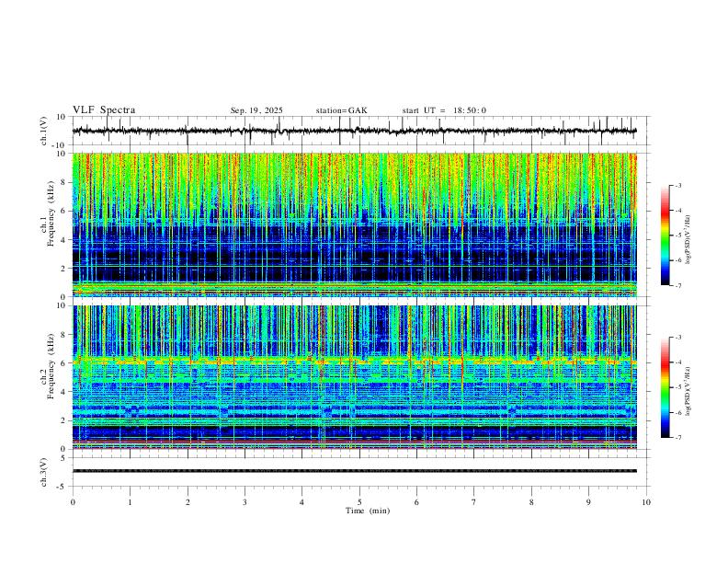Click inside the ch.2 spectrogram panel

coord(355,377)
